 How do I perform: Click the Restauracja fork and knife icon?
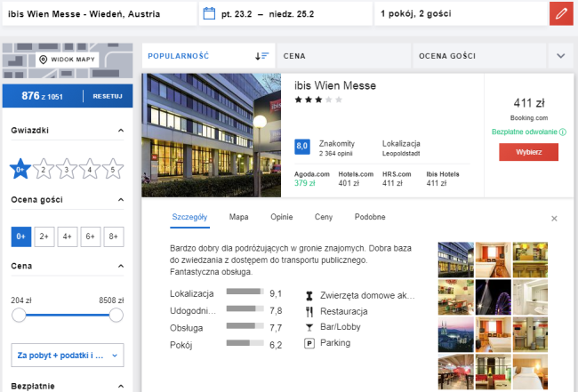(x=309, y=312)
